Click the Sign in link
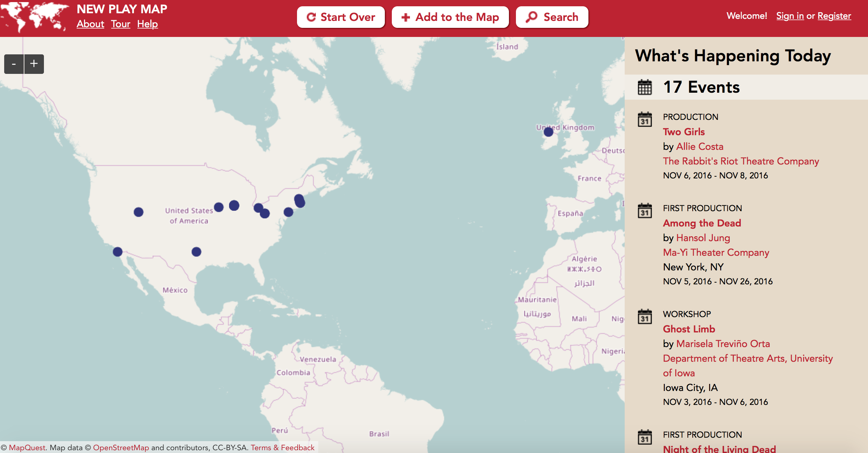The width and height of the screenshot is (868, 453). 790,16
